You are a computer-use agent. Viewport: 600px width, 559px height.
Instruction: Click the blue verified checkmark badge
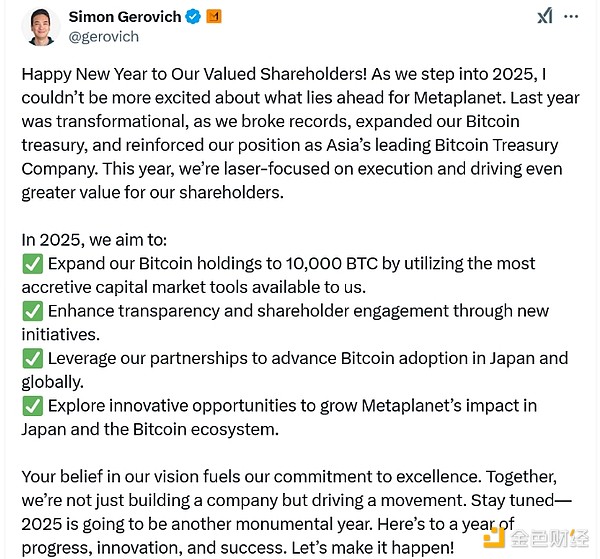pos(193,17)
